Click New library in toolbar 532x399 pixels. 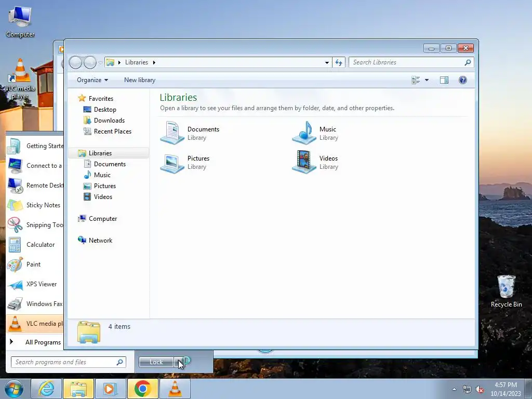point(140,80)
